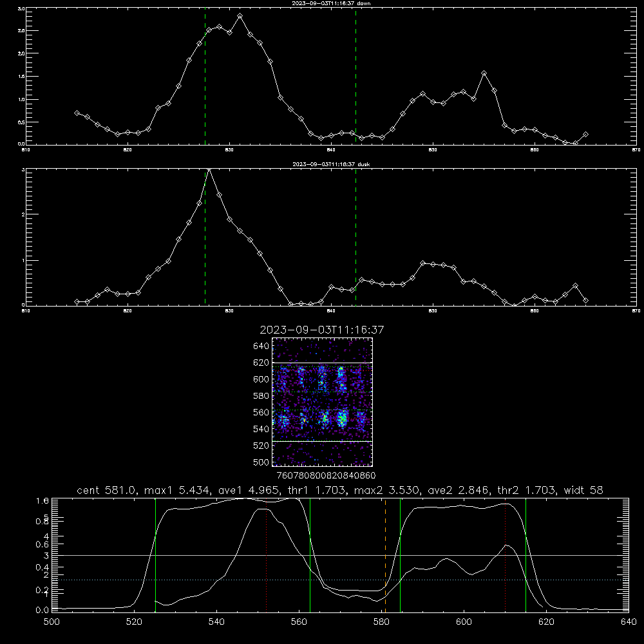The height and width of the screenshot is (644, 644).
Task: Click the 760780800820840860 x-axis label under image
Action: (x=326, y=475)
